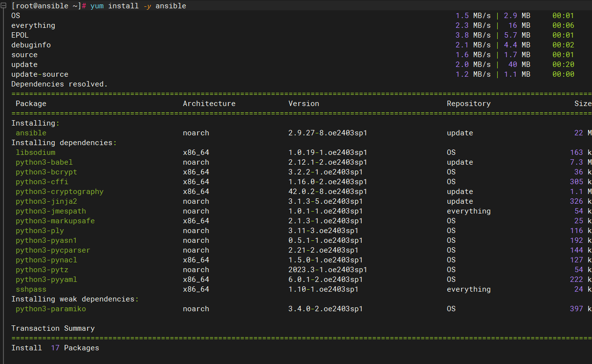Click the 'everything' repo download row
The image size is (592, 364).
(x=293, y=25)
